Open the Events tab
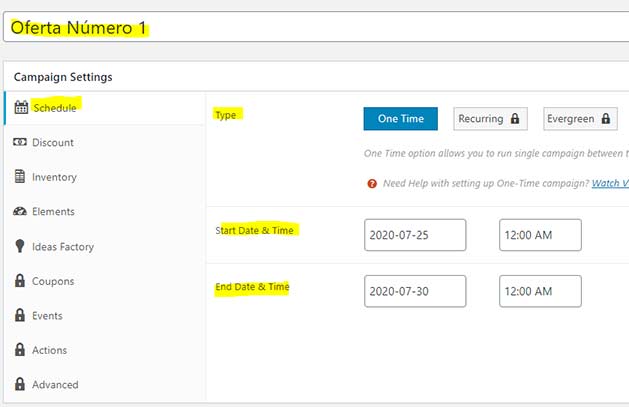Image resolution: width=629 pixels, height=407 pixels. point(104,315)
